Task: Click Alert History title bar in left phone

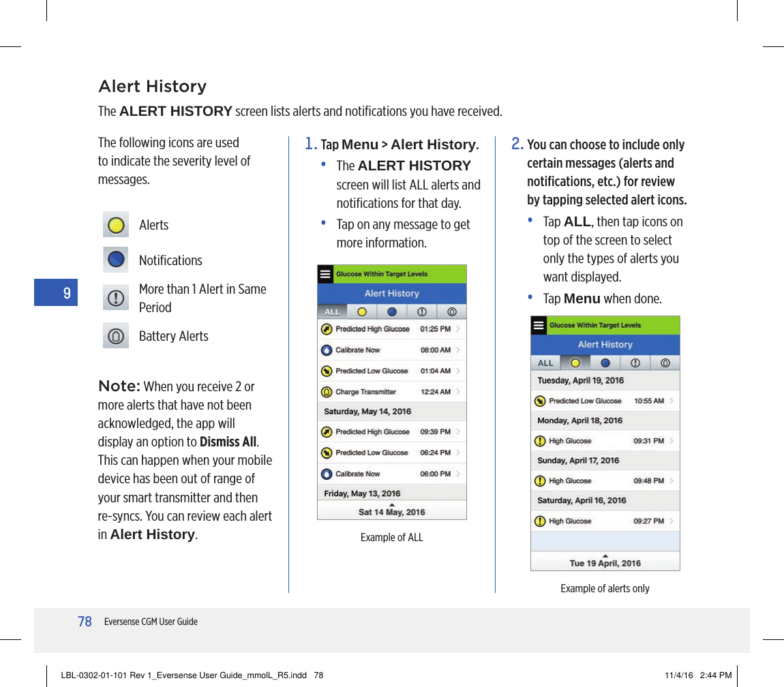Action: (x=392, y=294)
